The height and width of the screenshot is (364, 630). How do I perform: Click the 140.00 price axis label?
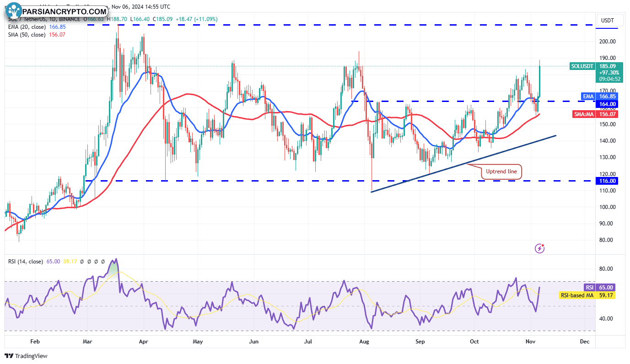coord(608,141)
